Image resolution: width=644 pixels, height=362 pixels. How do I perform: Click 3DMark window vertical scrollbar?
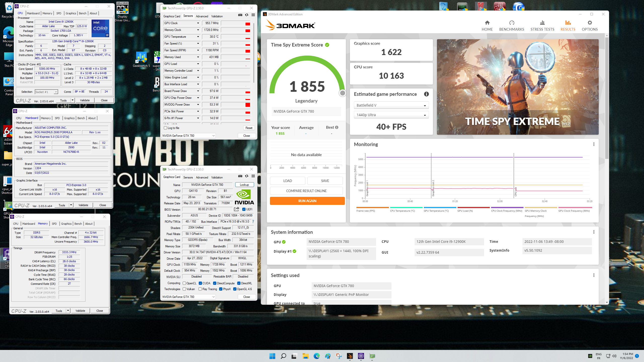607,98
